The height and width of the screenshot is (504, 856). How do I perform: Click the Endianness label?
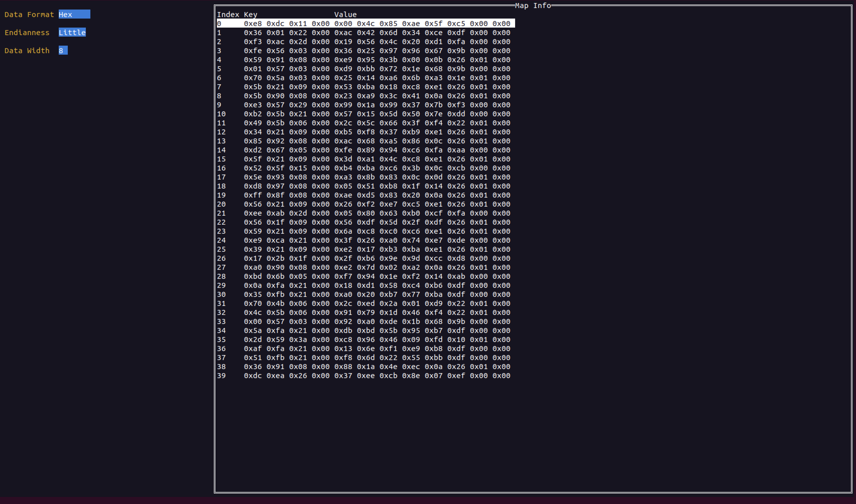pos(27,32)
